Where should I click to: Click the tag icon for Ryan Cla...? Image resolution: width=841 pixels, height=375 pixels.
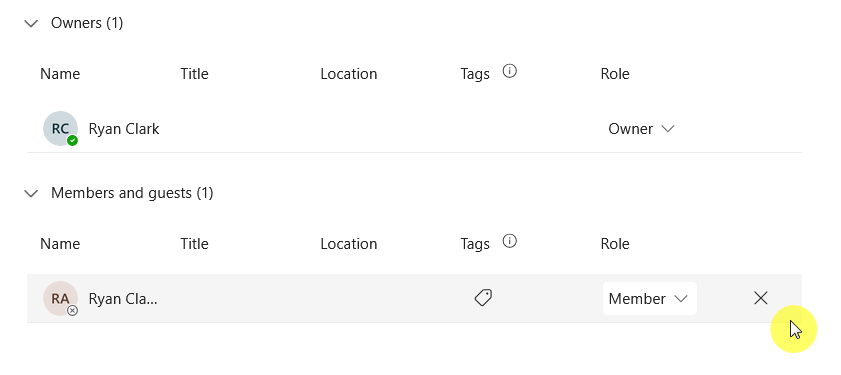(x=483, y=298)
